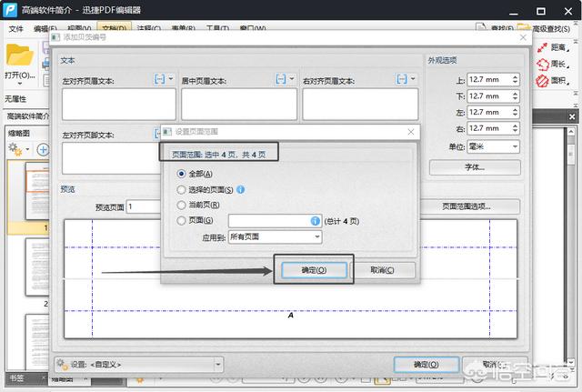Select page 1 thumbnail
The image size is (582, 392).
[37, 191]
